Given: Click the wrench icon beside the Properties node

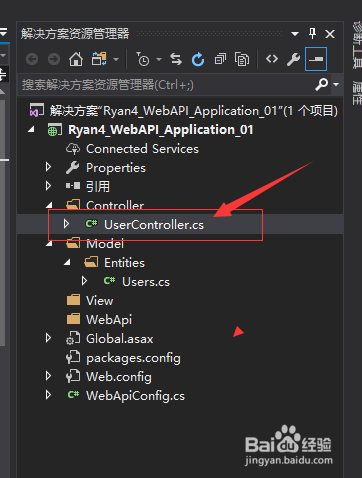Looking at the screenshot, I should 73,168.
